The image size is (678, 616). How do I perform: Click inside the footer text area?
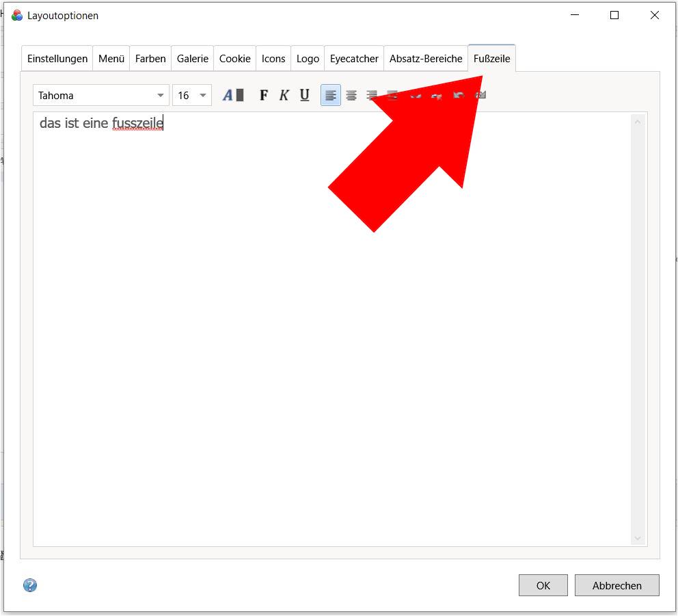pyautogui.click(x=332, y=329)
